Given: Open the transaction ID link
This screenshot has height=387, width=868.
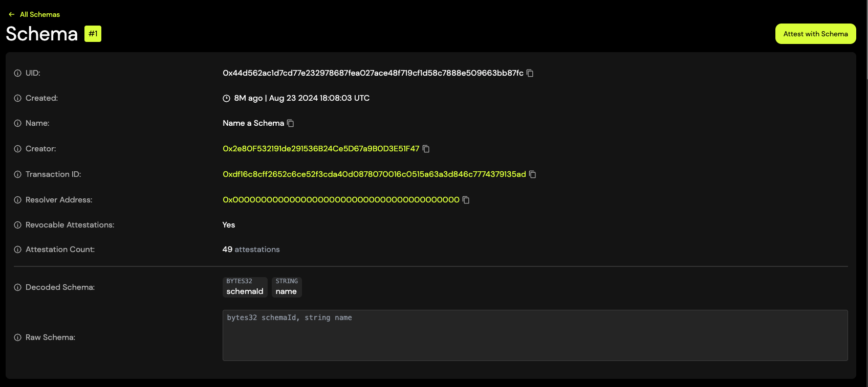Looking at the screenshot, I should point(374,174).
